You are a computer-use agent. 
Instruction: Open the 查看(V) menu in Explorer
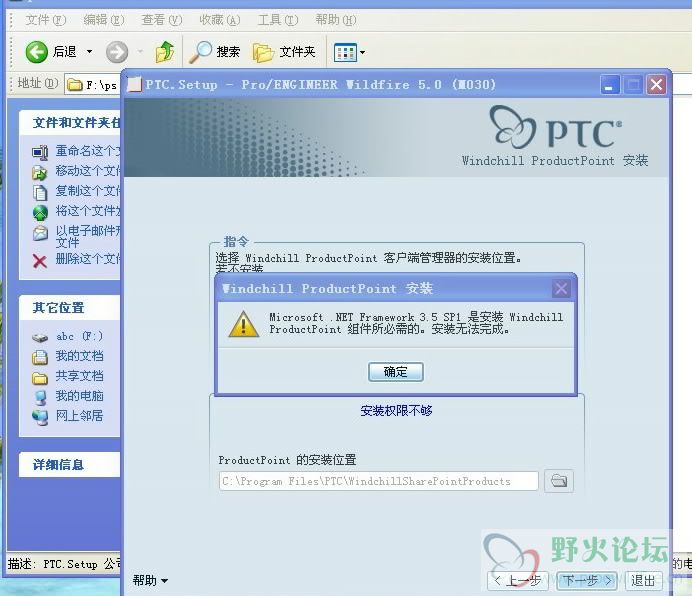[x=162, y=20]
